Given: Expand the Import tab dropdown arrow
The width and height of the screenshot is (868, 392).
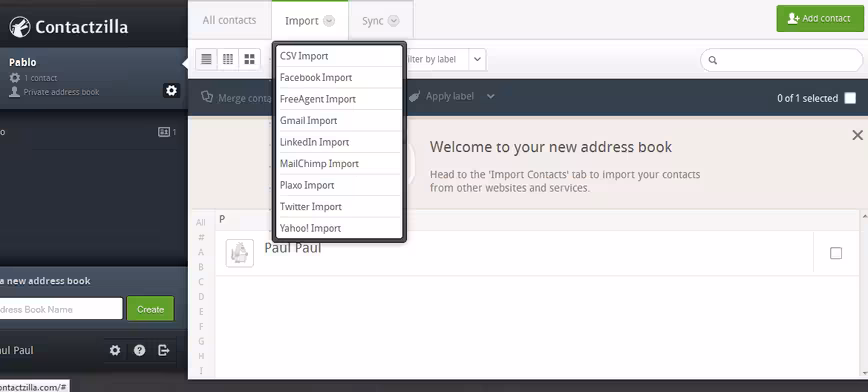Looking at the screenshot, I should 329,21.
